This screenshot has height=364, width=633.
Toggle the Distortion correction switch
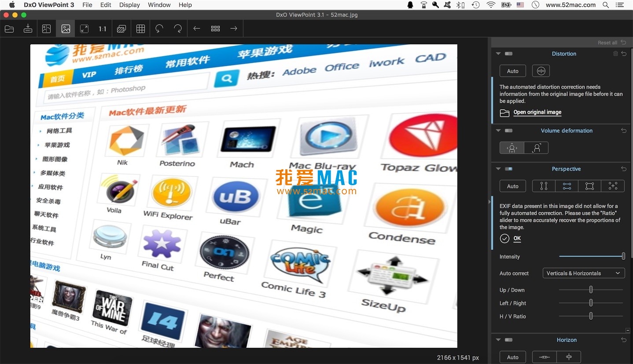508,54
